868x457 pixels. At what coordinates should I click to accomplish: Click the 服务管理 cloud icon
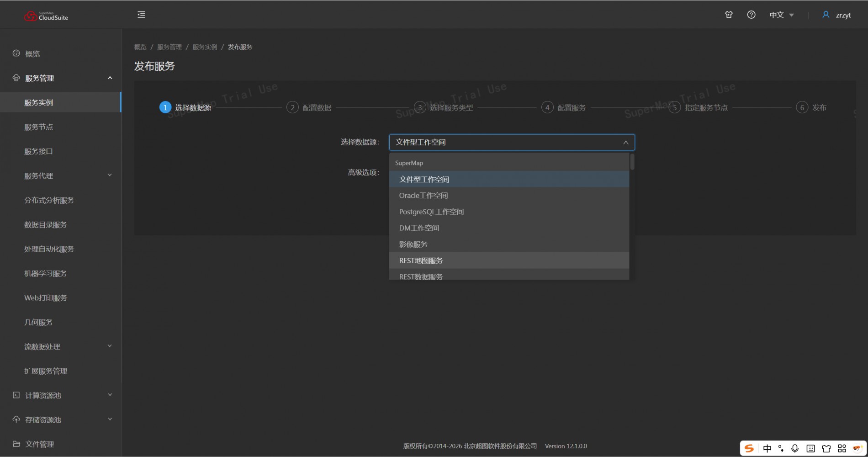tap(16, 78)
